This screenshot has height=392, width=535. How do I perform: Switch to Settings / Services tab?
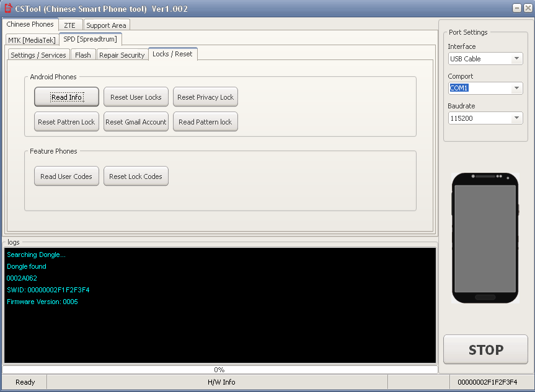[38, 55]
